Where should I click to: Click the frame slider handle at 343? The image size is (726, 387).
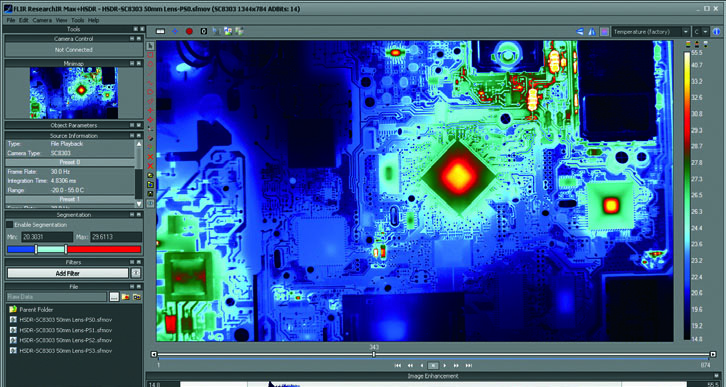pyautogui.click(x=374, y=355)
